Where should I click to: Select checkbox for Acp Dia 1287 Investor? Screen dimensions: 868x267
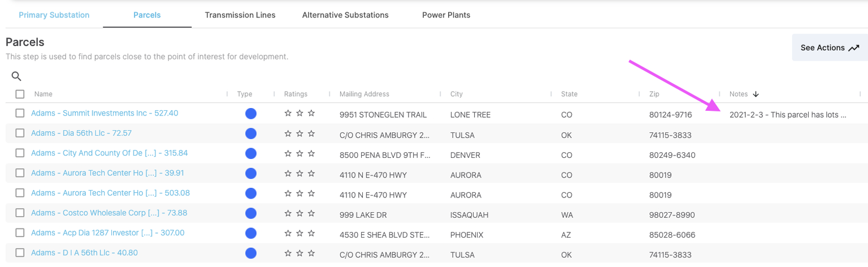click(x=20, y=232)
